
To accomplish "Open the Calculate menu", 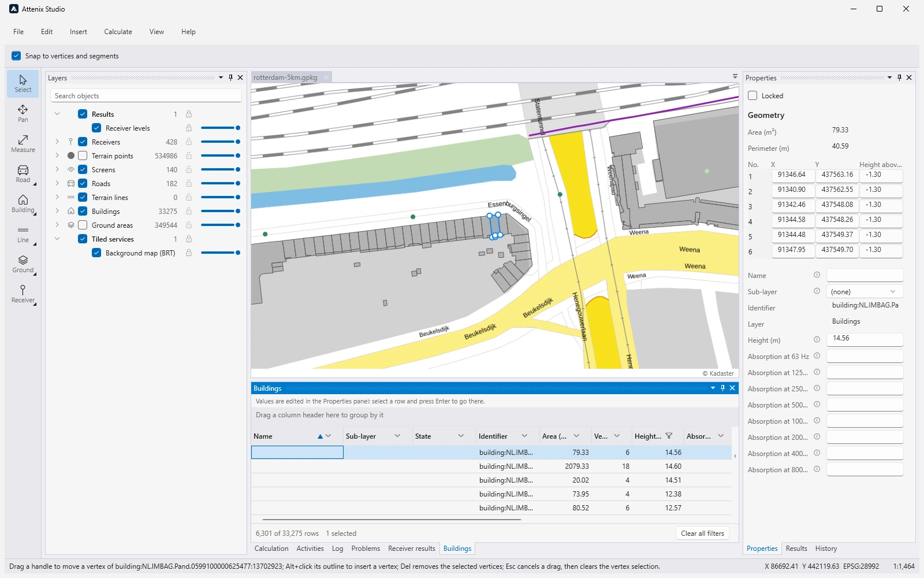I will click(x=118, y=32).
